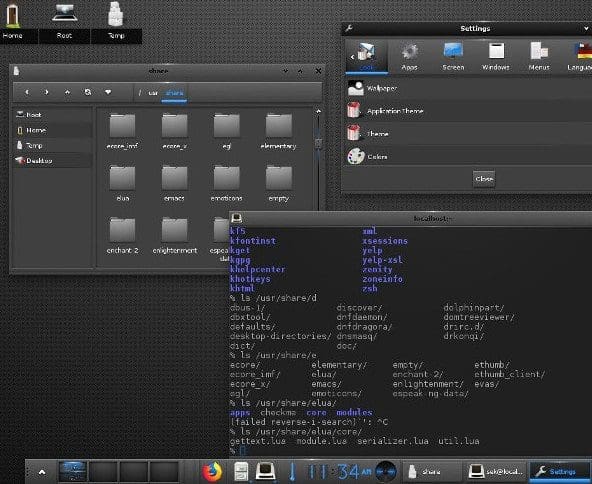Image resolution: width=592 pixels, height=484 pixels.
Task: Go up one directory in file manager
Action: click(67, 92)
